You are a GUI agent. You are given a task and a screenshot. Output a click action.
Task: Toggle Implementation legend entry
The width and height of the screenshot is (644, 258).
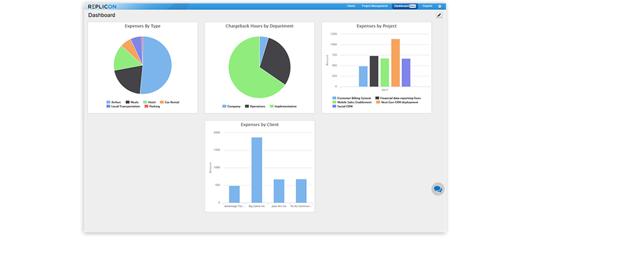(283, 107)
